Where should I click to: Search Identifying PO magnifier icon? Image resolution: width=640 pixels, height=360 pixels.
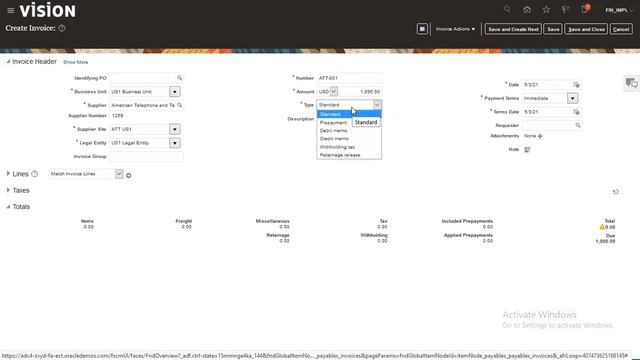[180, 78]
